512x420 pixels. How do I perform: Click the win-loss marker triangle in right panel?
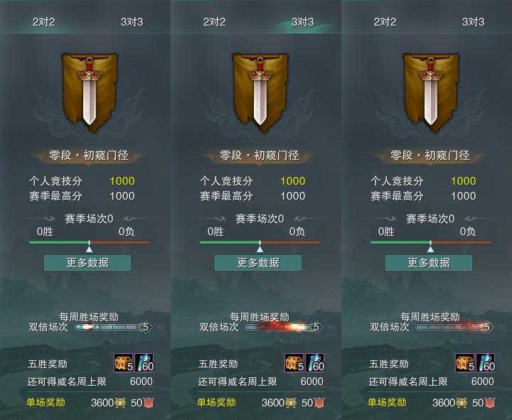431,249
